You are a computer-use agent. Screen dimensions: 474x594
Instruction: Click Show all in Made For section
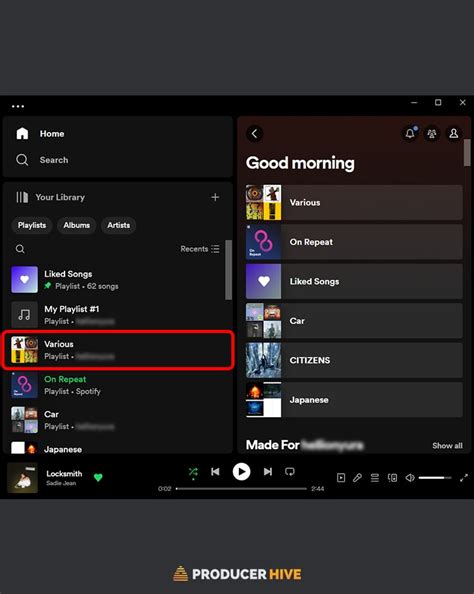(447, 446)
